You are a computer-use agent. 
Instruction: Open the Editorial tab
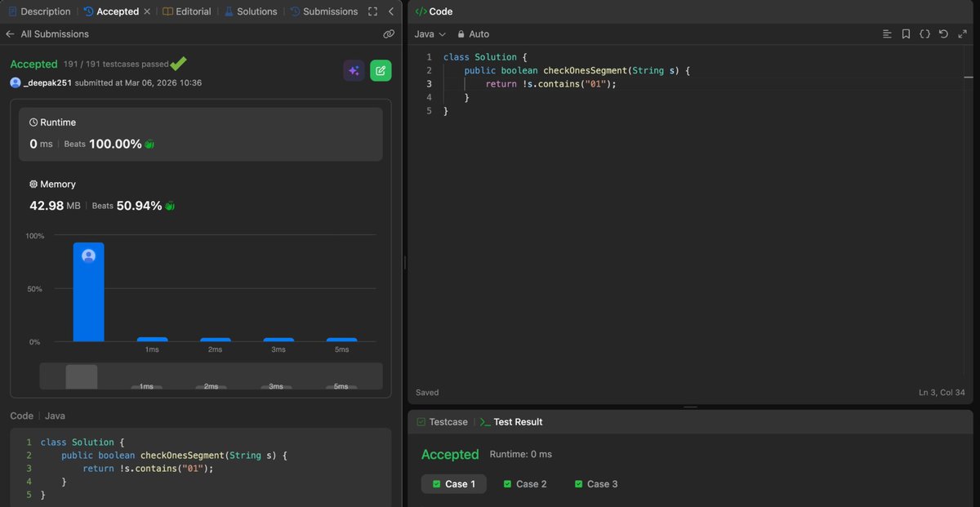(187, 11)
